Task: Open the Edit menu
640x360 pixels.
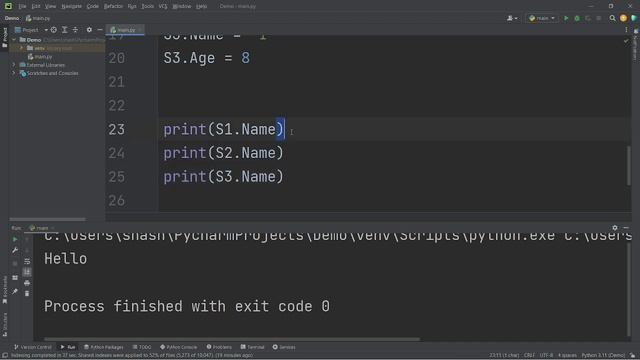Action: [36, 6]
